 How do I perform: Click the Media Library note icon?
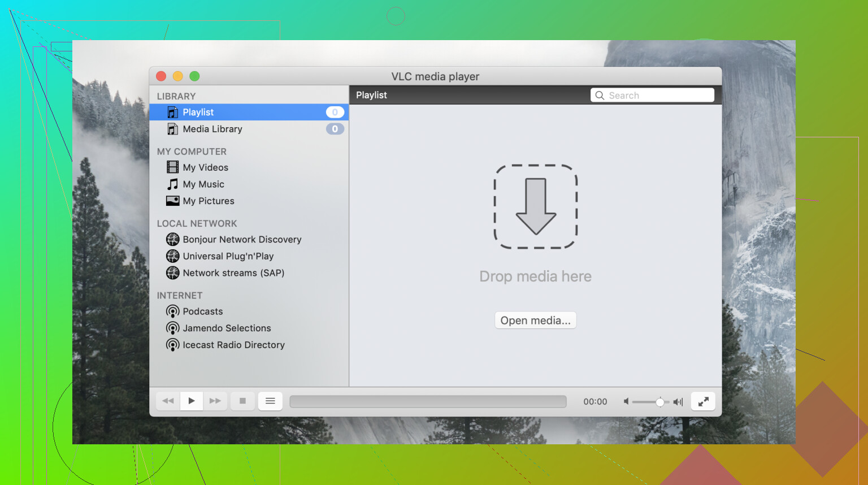[173, 129]
